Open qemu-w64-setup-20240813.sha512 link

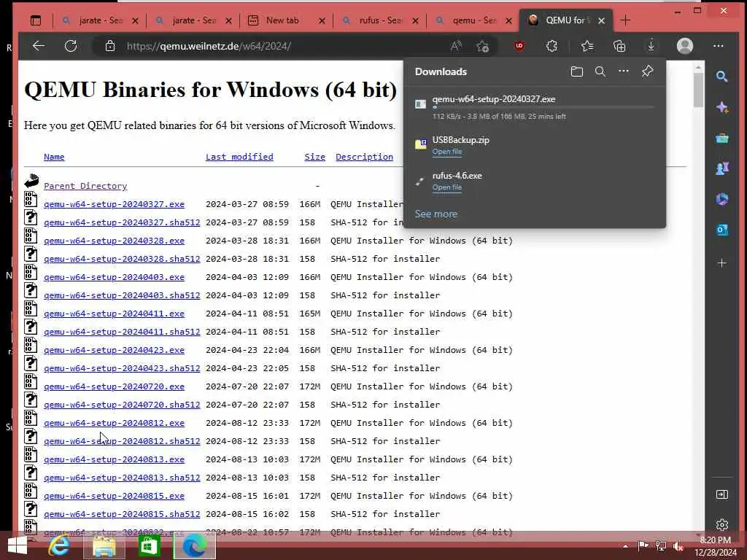(x=122, y=477)
